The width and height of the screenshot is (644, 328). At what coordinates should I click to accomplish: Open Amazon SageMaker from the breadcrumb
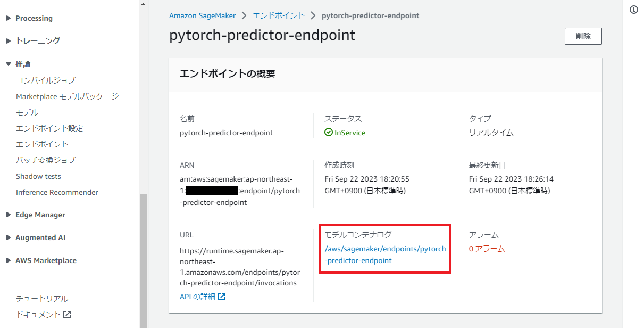pyautogui.click(x=202, y=15)
